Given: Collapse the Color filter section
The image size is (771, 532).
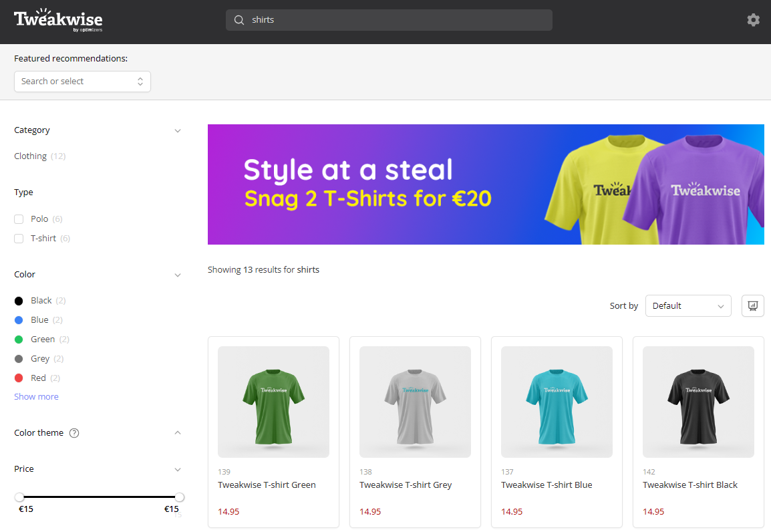Looking at the screenshot, I should (178, 275).
